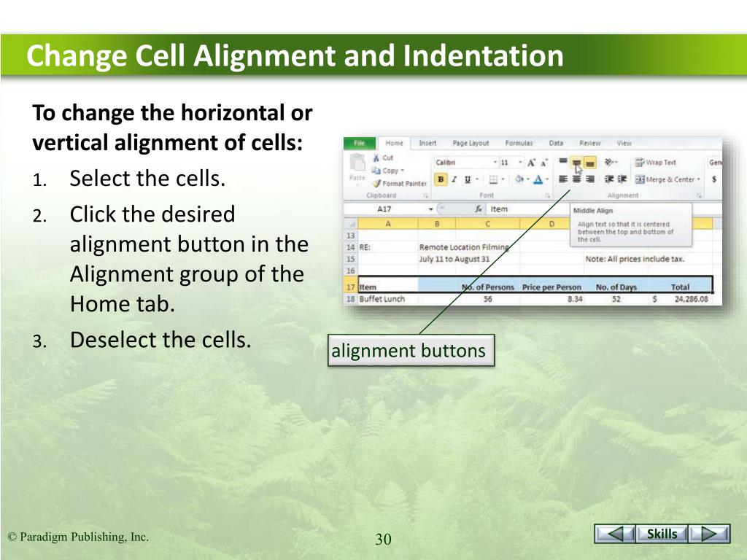Click the Borders icon
Screen dimensions: 747x560
(494, 180)
